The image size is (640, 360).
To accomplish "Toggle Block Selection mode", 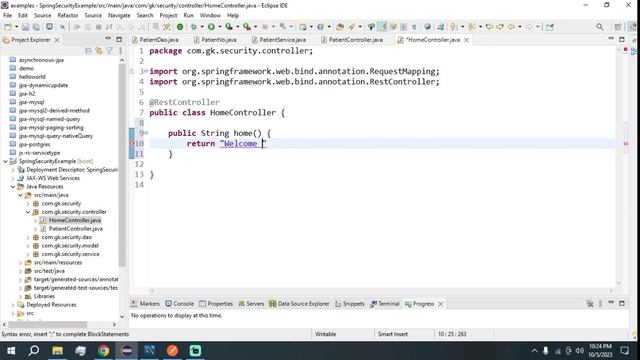I will (x=403, y=27).
